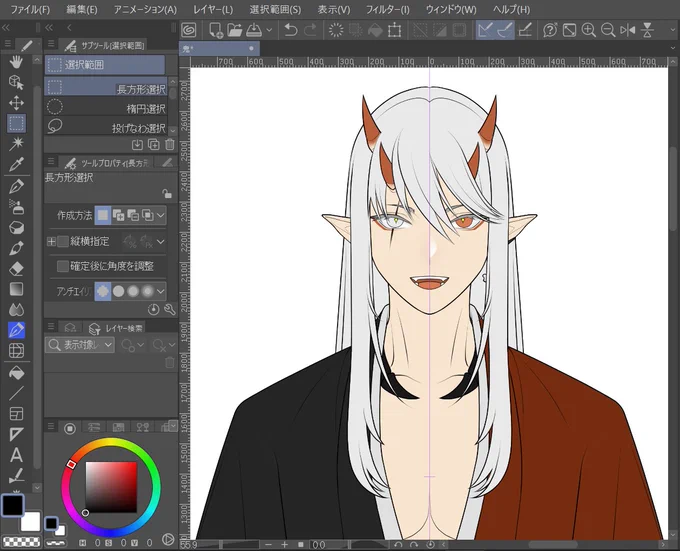Viewport: 680px width, 551px height.
Task: Choose the strongest anti-aliasing option
Action: click(148, 291)
